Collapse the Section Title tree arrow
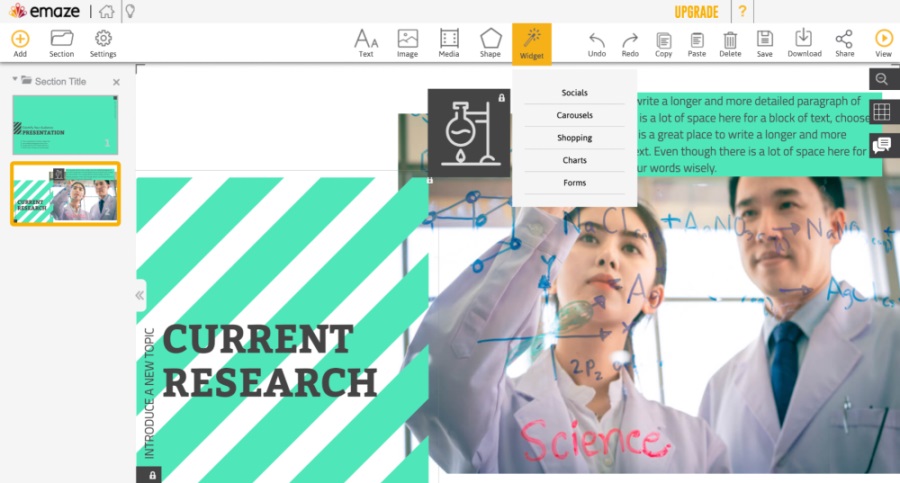This screenshot has width=900, height=483. (15, 80)
